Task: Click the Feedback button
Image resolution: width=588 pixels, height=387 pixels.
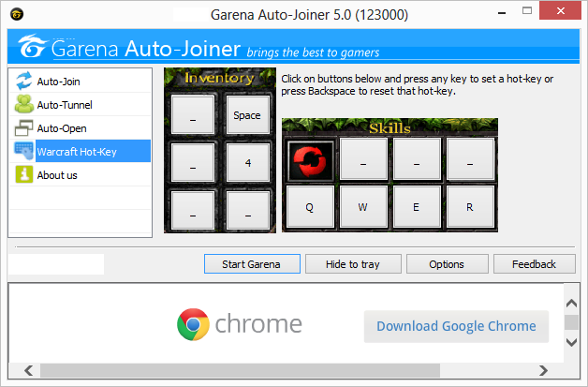Action: pyautogui.click(x=534, y=264)
